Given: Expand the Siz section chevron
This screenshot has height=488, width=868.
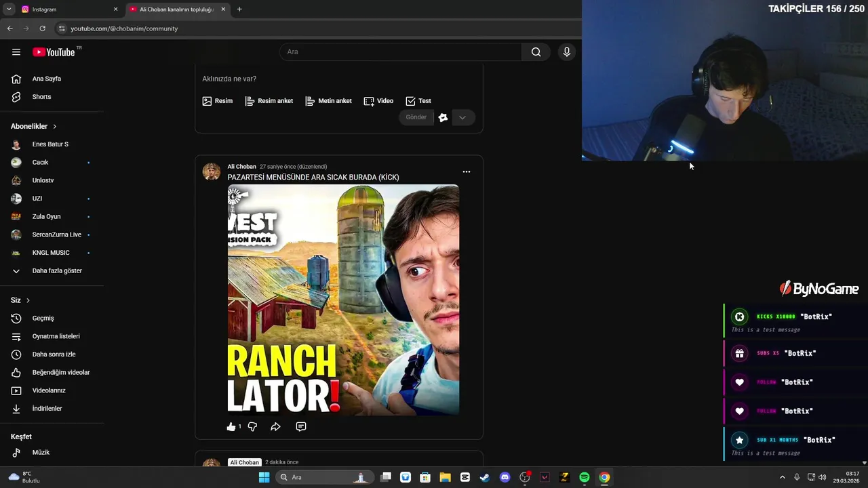Looking at the screenshot, I should tap(28, 300).
